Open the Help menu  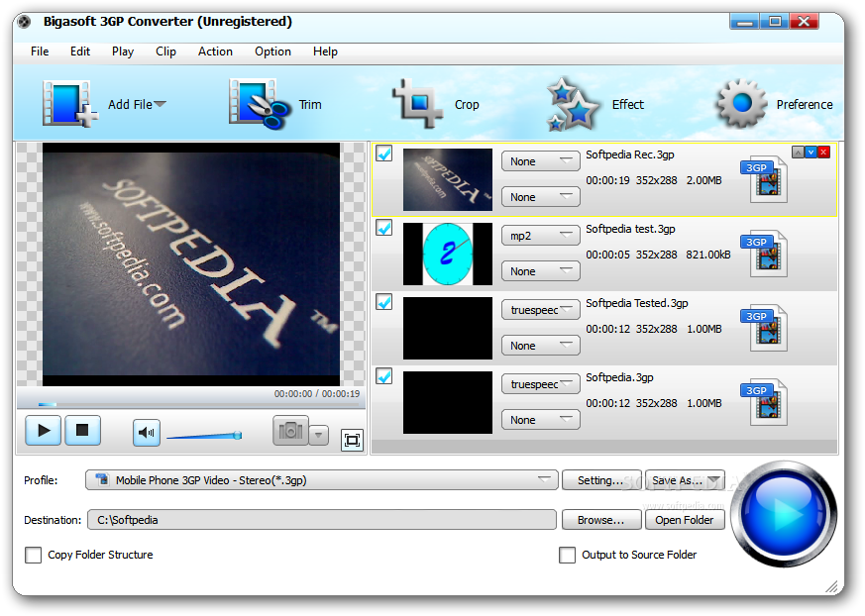[325, 51]
